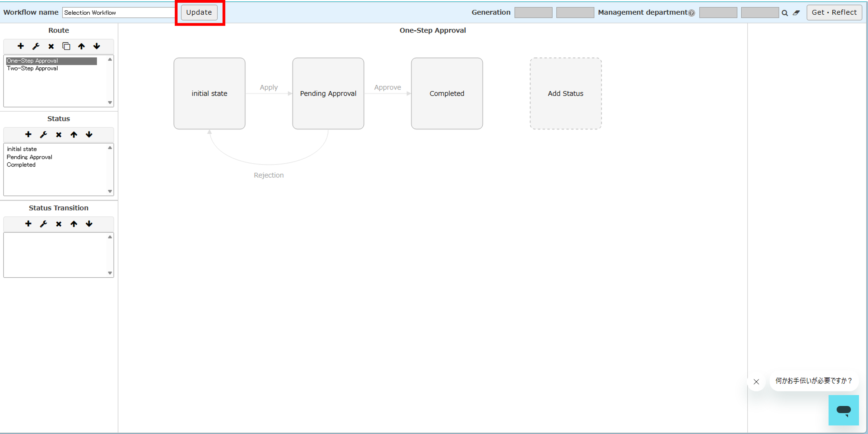Delete selected route with X icon
868x434 pixels.
coord(51,46)
